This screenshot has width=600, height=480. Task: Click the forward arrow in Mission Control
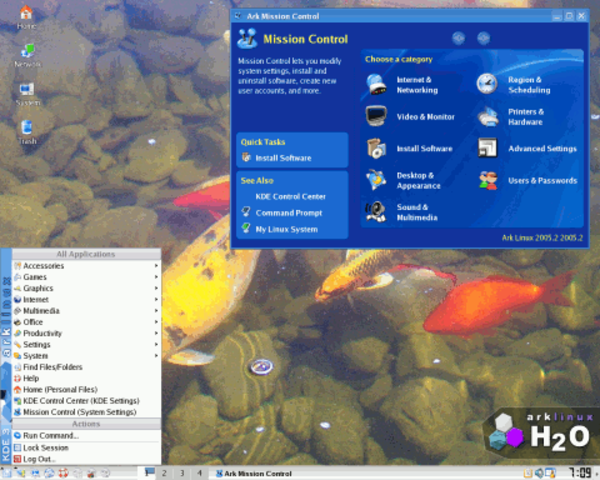tap(484, 38)
